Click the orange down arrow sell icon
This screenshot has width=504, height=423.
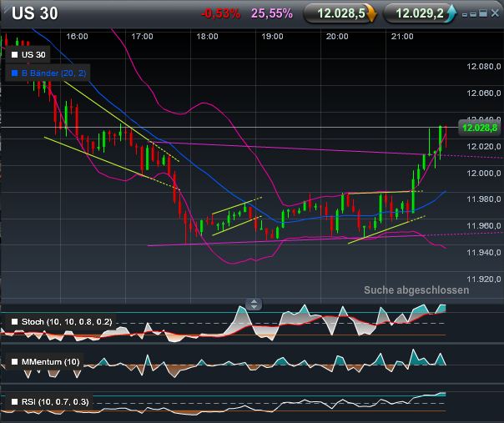[x=372, y=14]
